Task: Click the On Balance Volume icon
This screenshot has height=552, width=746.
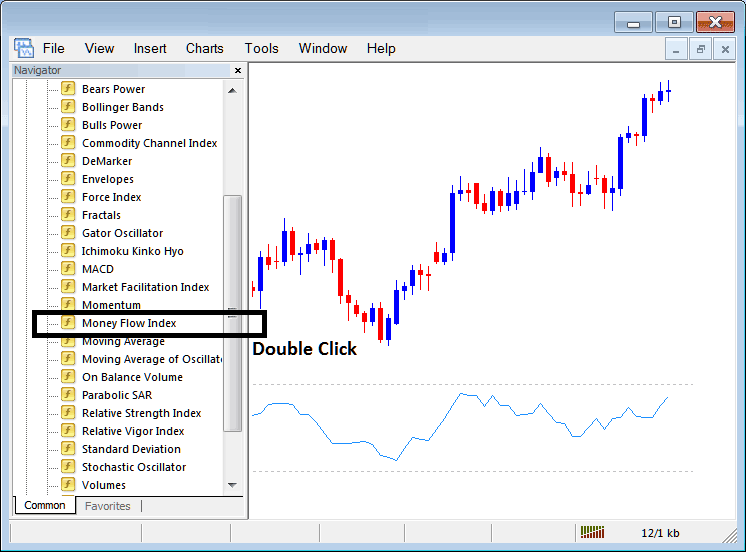Action: (68, 377)
